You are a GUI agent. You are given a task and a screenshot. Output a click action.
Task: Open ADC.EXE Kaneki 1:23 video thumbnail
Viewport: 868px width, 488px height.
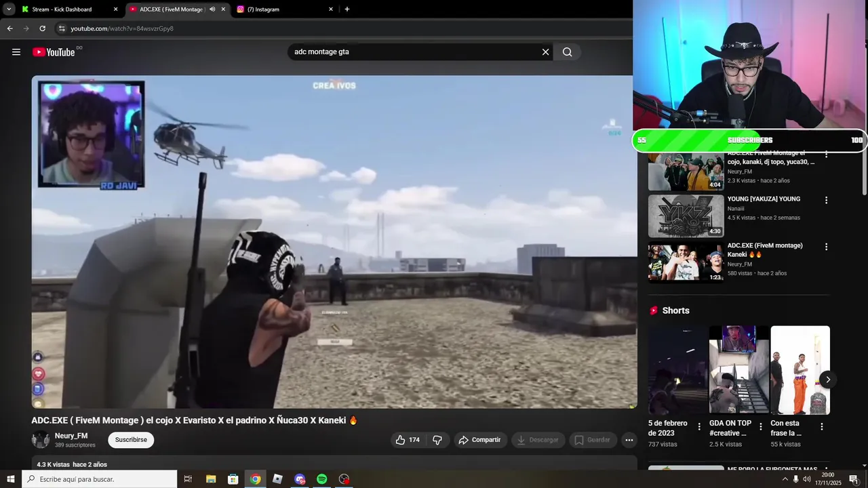pyautogui.click(x=686, y=262)
